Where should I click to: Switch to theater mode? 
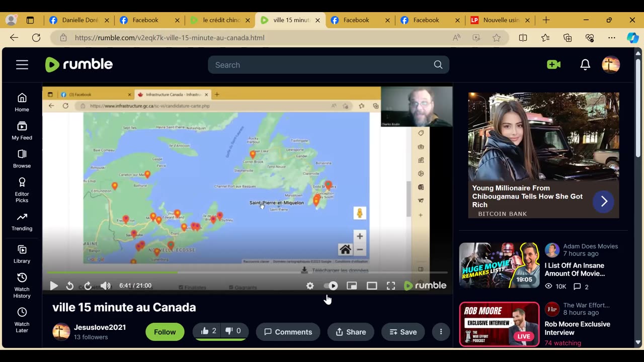pos(372,286)
